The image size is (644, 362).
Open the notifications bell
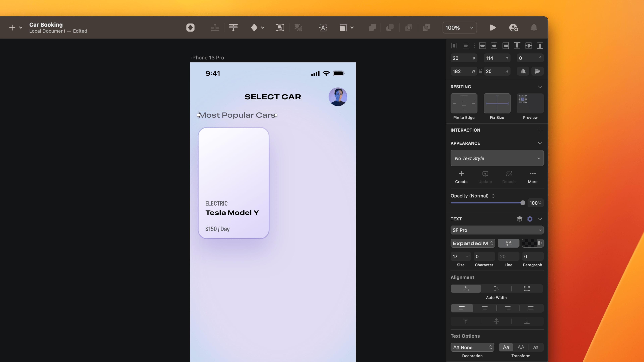tap(534, 27)
